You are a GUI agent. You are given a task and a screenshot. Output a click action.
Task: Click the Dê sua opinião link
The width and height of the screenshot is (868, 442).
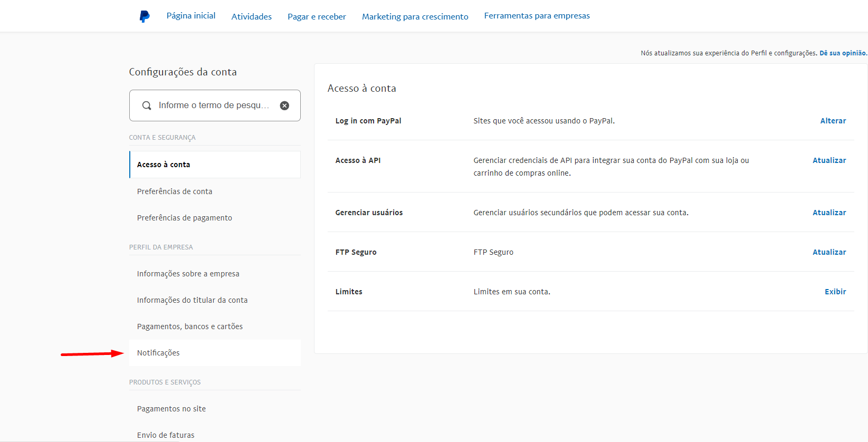coord(843,53)
